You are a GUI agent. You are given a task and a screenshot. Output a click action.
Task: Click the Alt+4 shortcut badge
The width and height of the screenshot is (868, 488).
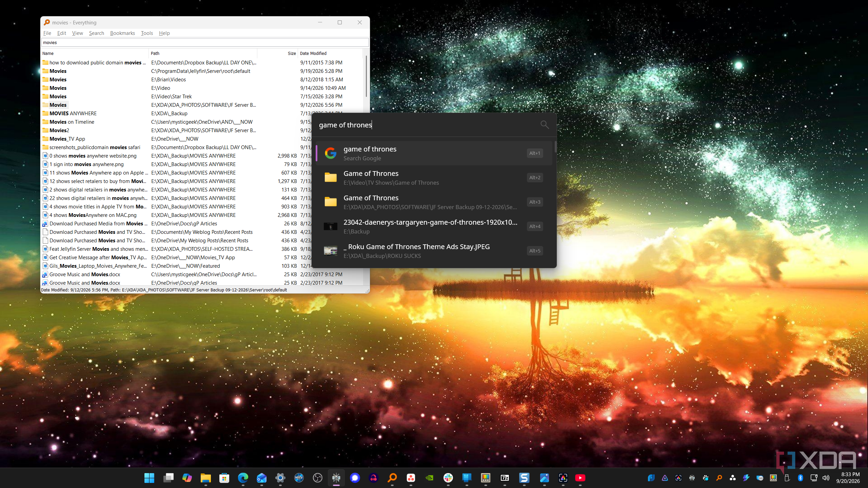pos(535,226)
